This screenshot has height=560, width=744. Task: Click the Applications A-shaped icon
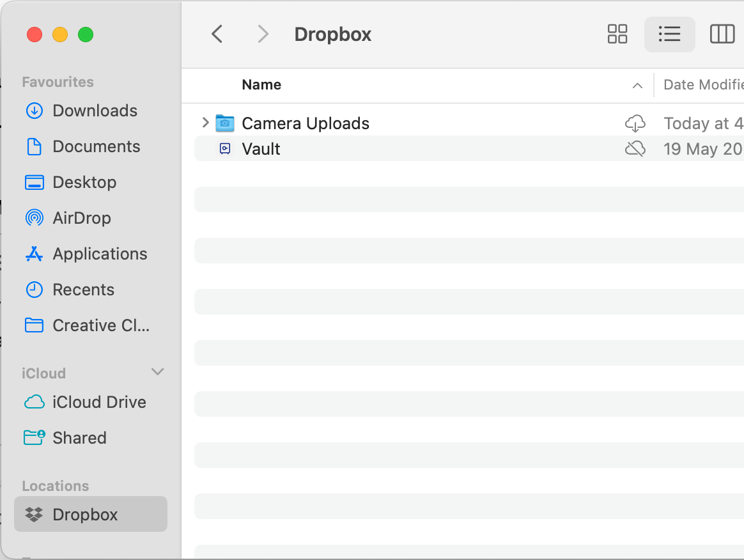click(34, 254)
